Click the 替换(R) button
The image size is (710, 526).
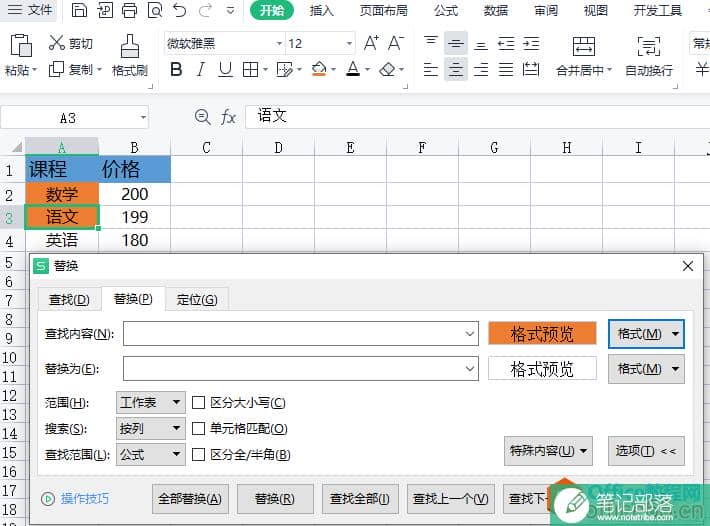coord(275,499)
